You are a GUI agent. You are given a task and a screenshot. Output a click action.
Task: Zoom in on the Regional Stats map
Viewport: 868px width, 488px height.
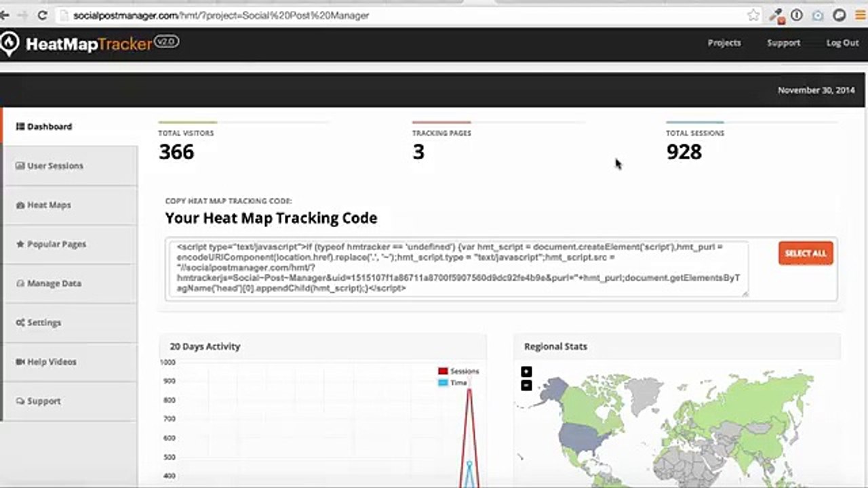coord(526,371)
